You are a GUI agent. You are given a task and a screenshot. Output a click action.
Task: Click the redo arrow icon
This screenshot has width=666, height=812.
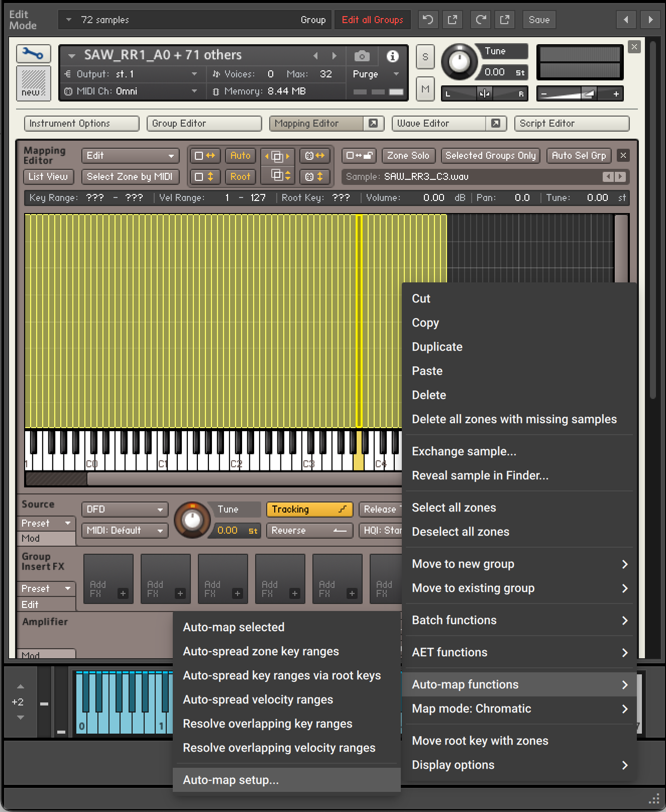pos(481,20)
